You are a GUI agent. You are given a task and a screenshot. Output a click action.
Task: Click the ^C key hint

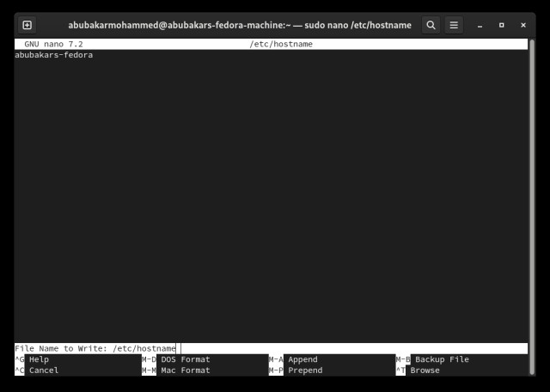[19, 371]
